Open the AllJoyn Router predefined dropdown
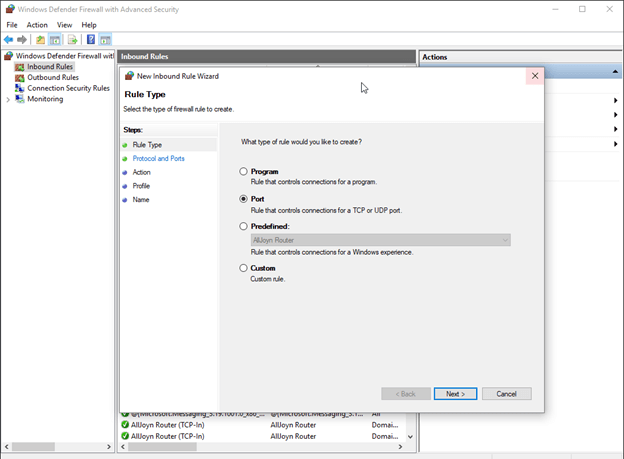 380,240
